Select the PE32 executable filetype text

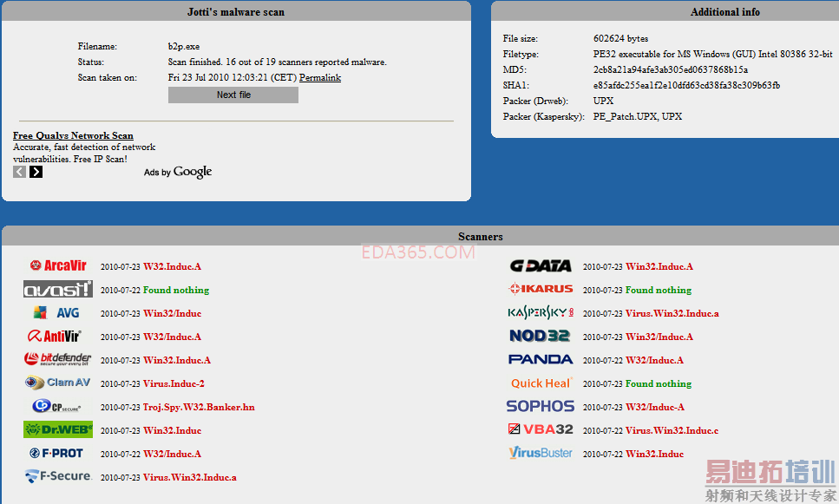coord(712,54)
